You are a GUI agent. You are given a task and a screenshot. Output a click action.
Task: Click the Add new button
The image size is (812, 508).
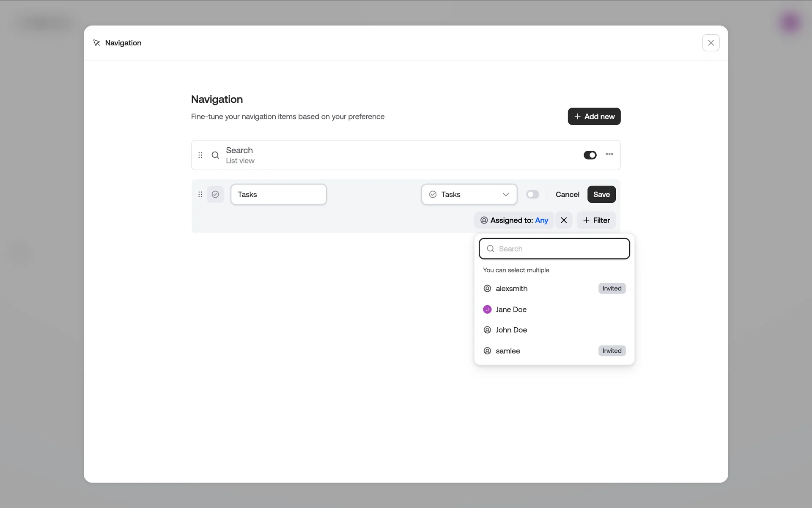pyautogui.click(x=594, y=116)
